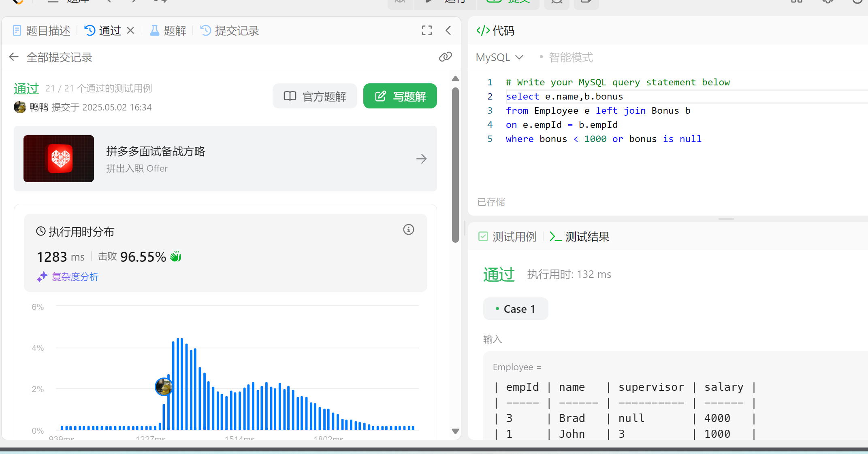This screenshot has height=454, width=868.
Task: Click the 拼多多 red thumbnail image
Action: pyautogui.click(x=59, y=159)
